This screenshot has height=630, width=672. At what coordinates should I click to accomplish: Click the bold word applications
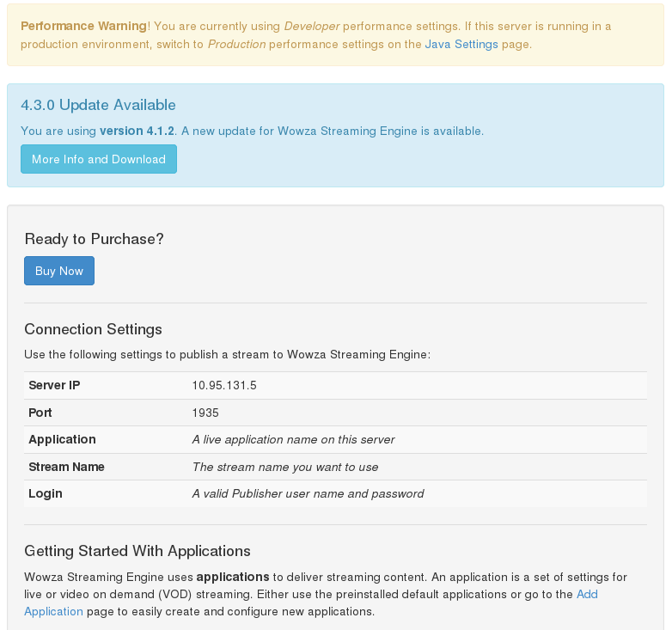tap(233, 578)
